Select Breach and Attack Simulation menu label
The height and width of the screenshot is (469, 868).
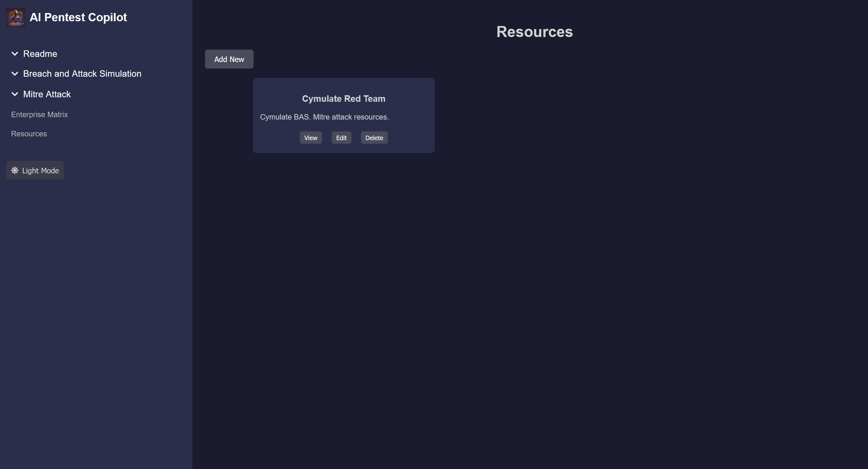(82, 74)
